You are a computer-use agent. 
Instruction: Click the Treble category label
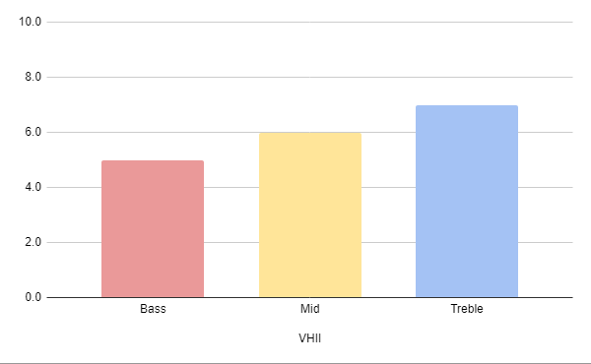point(467,309)
